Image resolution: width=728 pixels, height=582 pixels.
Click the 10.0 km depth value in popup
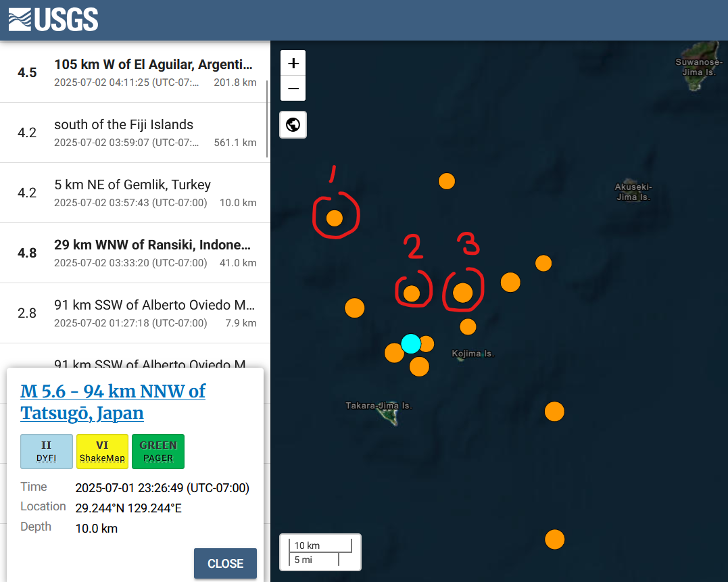coord(97,529)
